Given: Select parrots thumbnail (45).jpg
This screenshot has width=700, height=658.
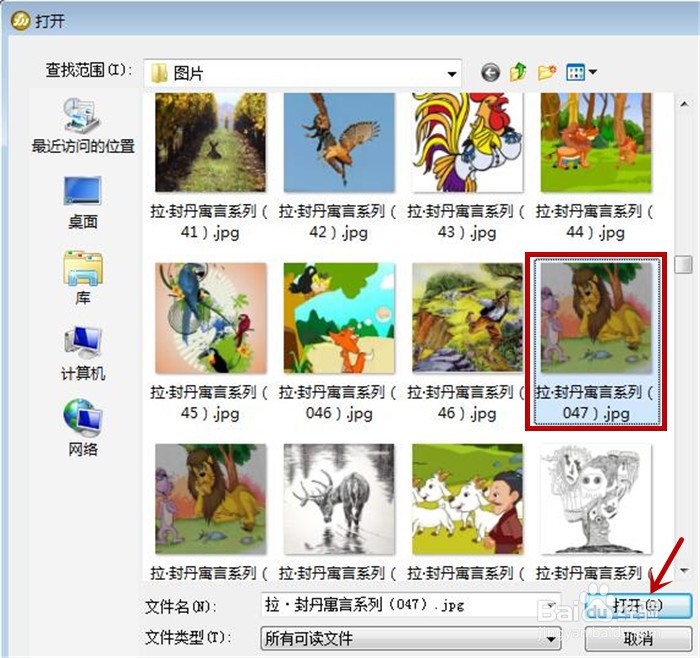Looking at the screenshot, I should (x=210, y=318).
